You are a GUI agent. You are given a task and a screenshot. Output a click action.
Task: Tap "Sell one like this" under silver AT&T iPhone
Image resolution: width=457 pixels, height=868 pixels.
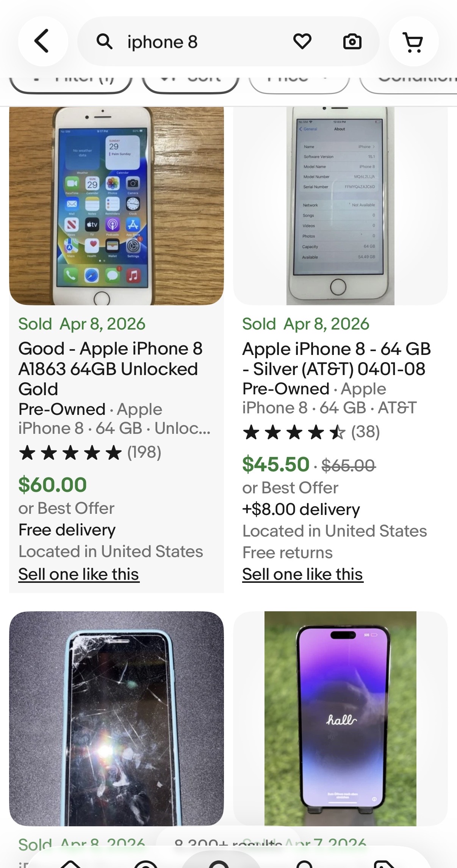pyautogui.click(x=303, y=574)
